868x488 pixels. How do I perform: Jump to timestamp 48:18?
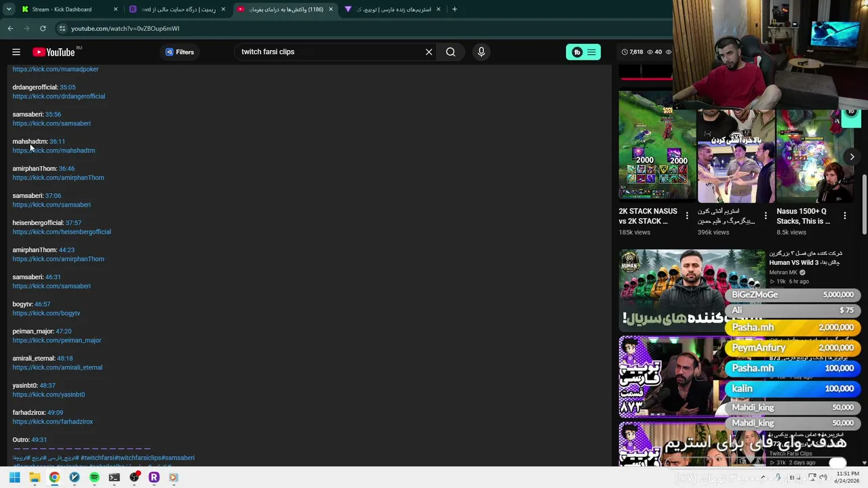tap(64, 359)
